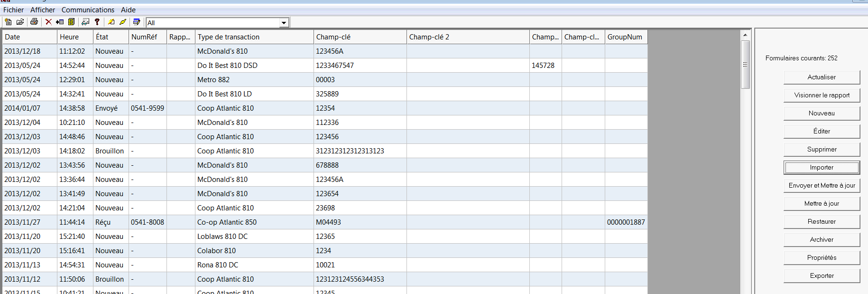
Task: Click the lightning-with-document send and update icon
Action: [x=111, y=22]
